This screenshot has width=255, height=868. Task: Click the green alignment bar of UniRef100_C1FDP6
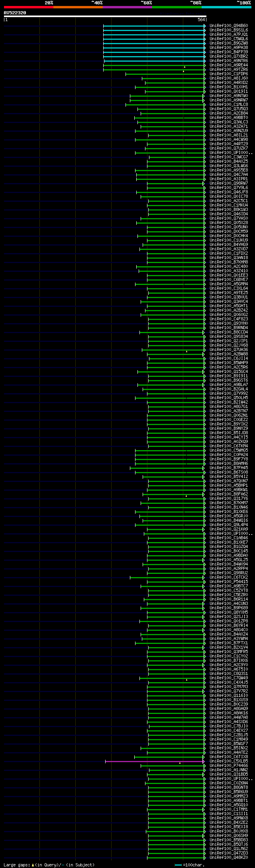pyautogui.click(x=165, y=74)
